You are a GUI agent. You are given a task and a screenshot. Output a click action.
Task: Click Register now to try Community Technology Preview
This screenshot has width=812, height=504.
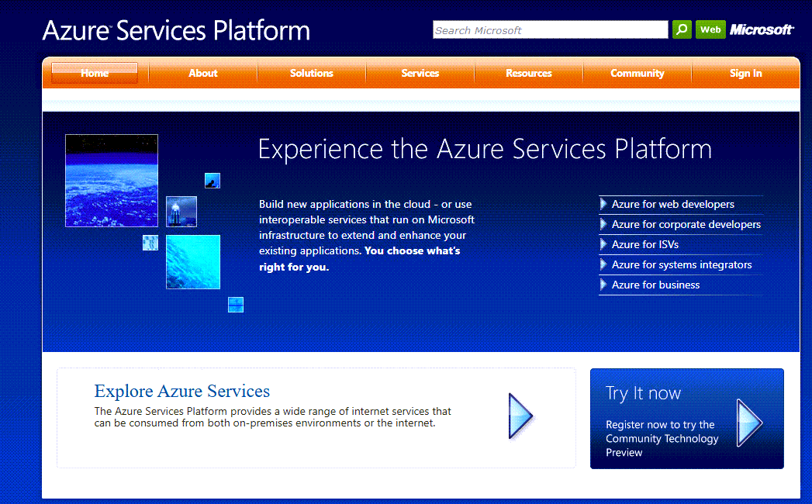662,438
